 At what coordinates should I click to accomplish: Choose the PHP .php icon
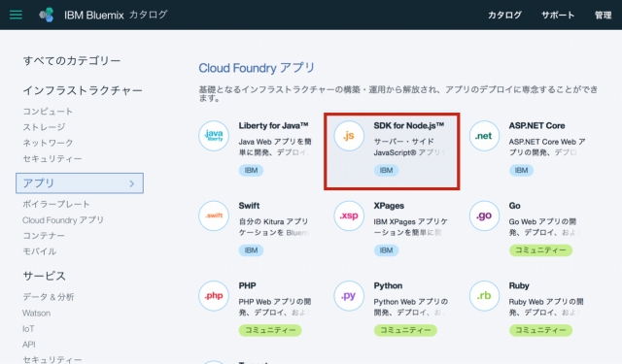pyautogui.click(x=214, y=296)
